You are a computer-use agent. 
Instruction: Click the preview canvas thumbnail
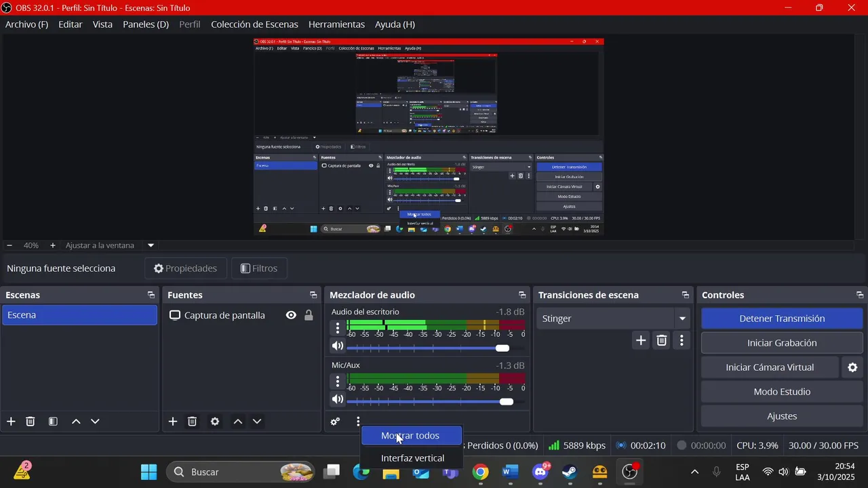(429, 136)
